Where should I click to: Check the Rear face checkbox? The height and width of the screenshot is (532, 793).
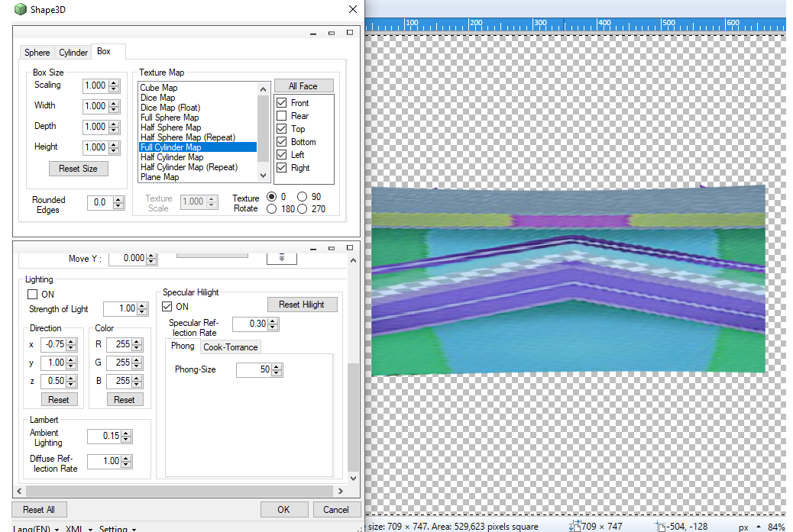[282, 116]
